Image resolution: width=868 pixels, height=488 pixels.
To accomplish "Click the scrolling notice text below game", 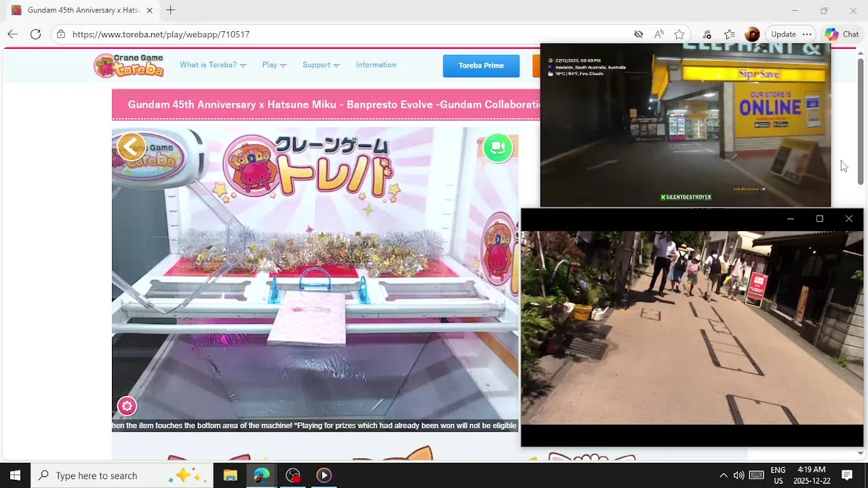I will pos(315,426).
